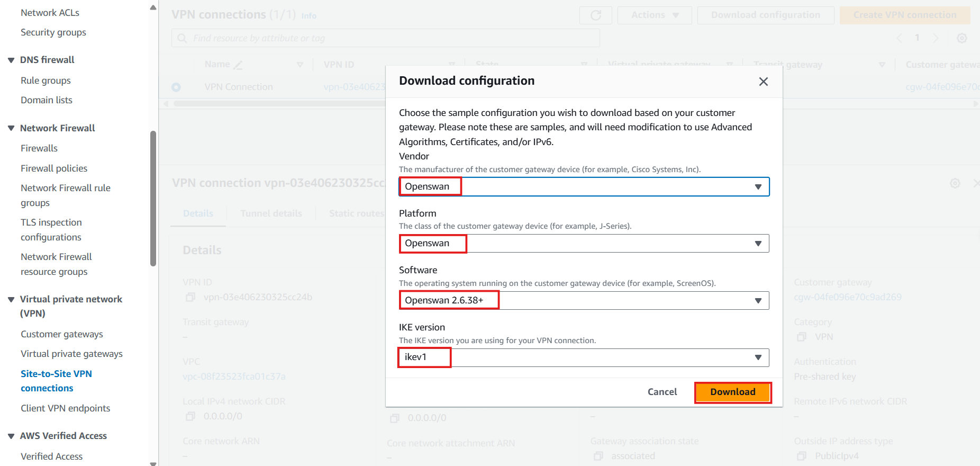Open Client VPN endpoints in sidebar
This screenshot has width=980, height=466.
pos(66,408)
